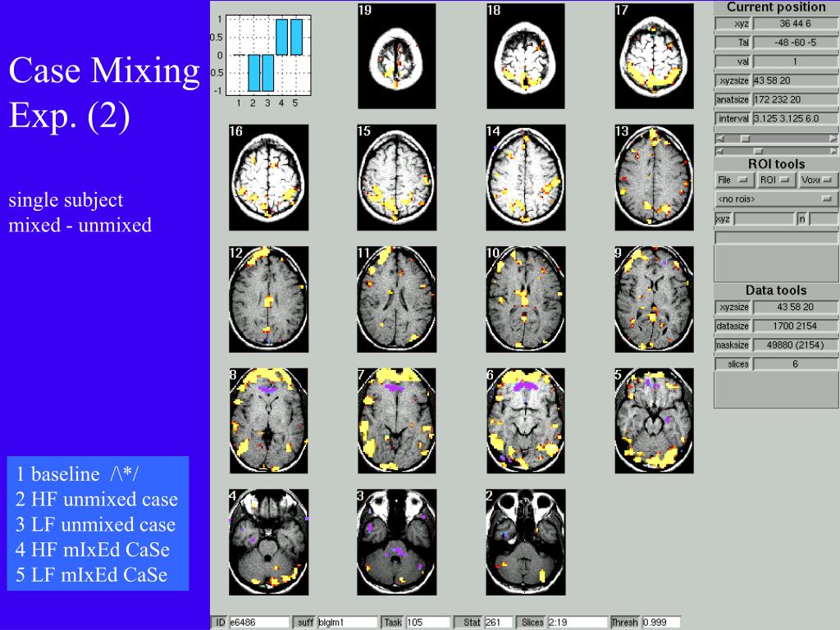Click the contrast bar chart plot
The image size is (840, 630).
click(268, 55)
